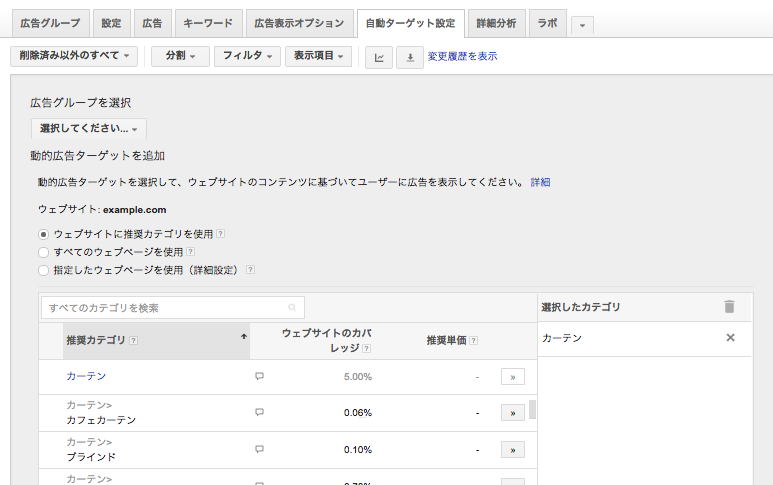Click 変更履歴を表示 link
Screen dimensions: 773x485
[x=462, y=56]
